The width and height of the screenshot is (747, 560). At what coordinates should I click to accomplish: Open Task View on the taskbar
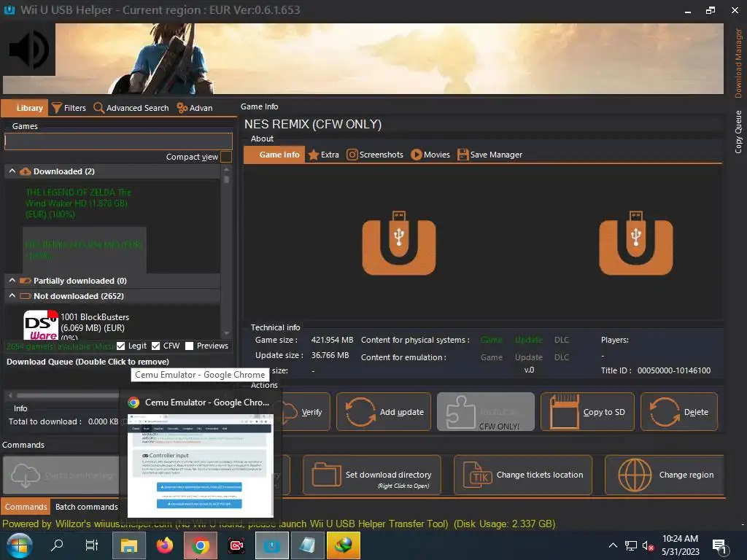point(91,545)
